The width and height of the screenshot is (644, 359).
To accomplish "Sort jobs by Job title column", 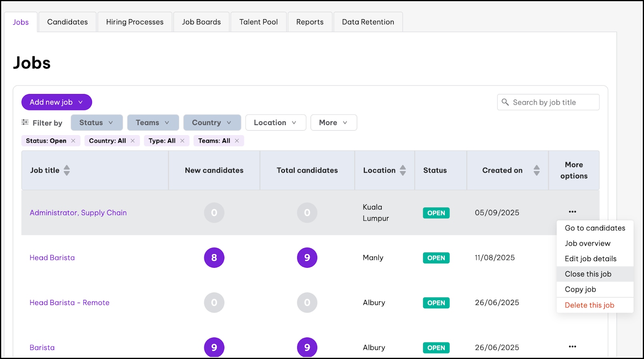I will 67,170.
